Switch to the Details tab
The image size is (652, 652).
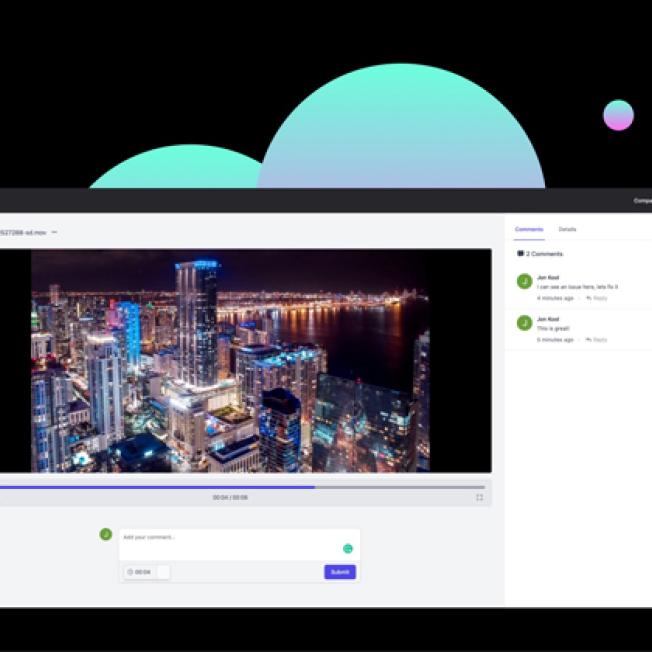click(x=567, y=229)
